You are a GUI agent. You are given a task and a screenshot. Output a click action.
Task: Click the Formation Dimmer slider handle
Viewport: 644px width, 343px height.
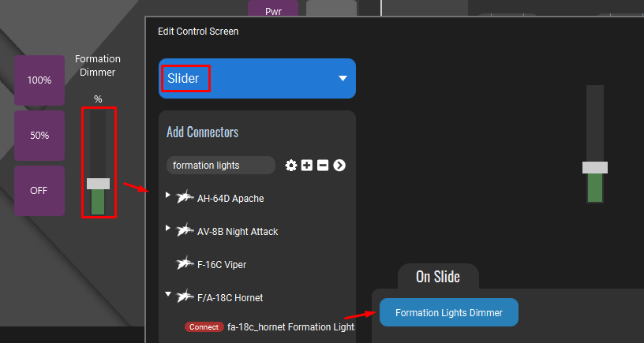pyautogui.click(x=98, y=184)
